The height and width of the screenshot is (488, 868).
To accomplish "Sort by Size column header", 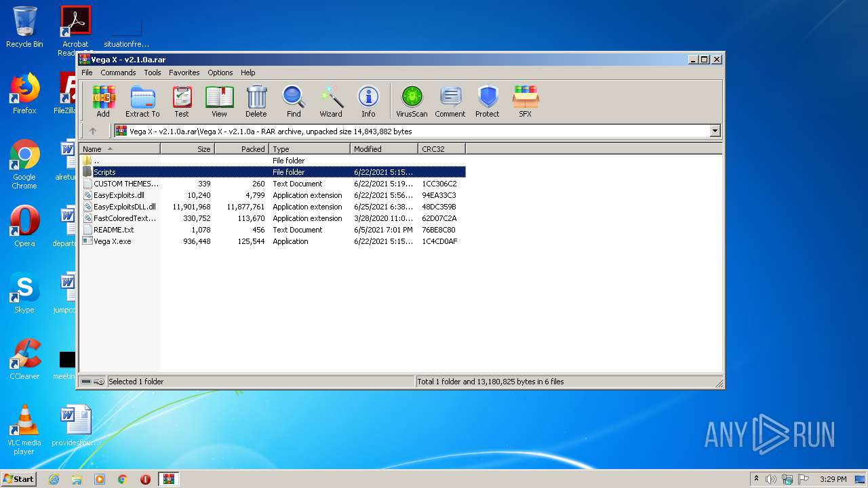I will point(188,148).
